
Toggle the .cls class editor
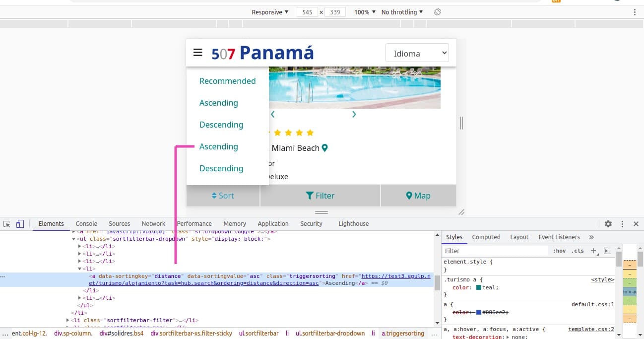[578, 251]
